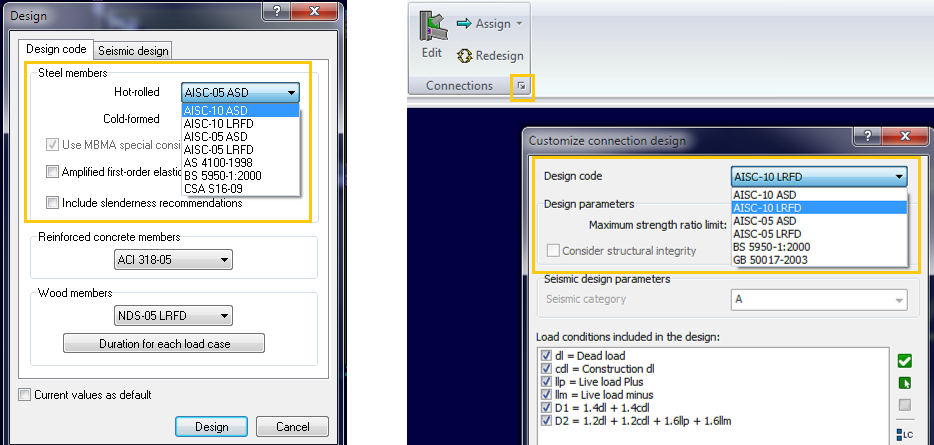Screen dimensions: 934x445
Task: Click the help button in Design dialog
Action: [x=276, y=11]
